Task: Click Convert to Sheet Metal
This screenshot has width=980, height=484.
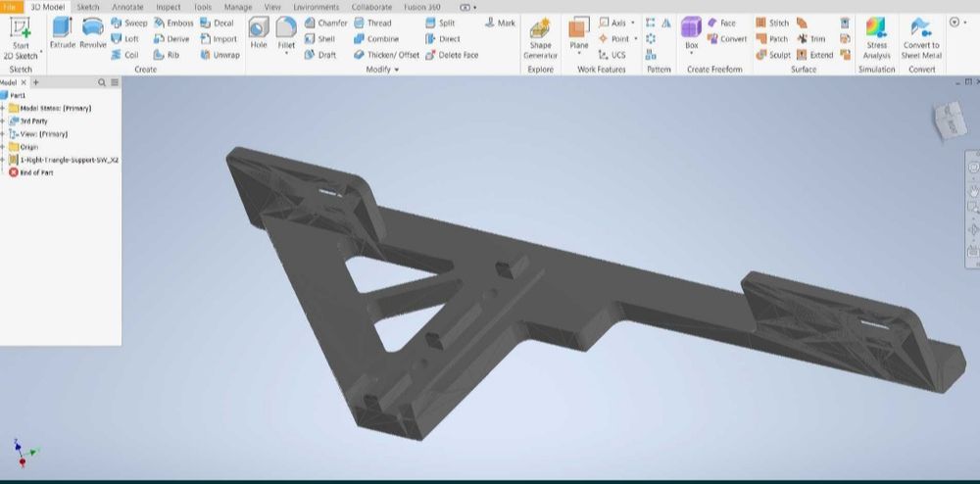Action: [x=921, y=38]
